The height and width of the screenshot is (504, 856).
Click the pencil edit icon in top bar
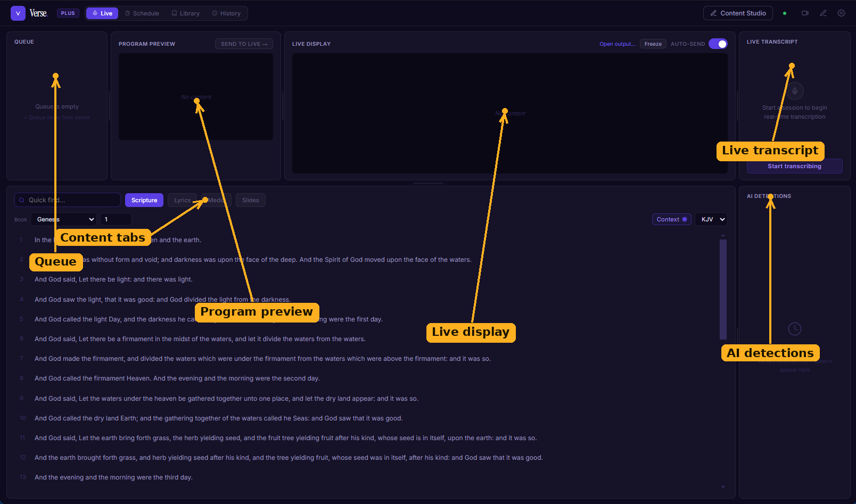pos(823,13)
